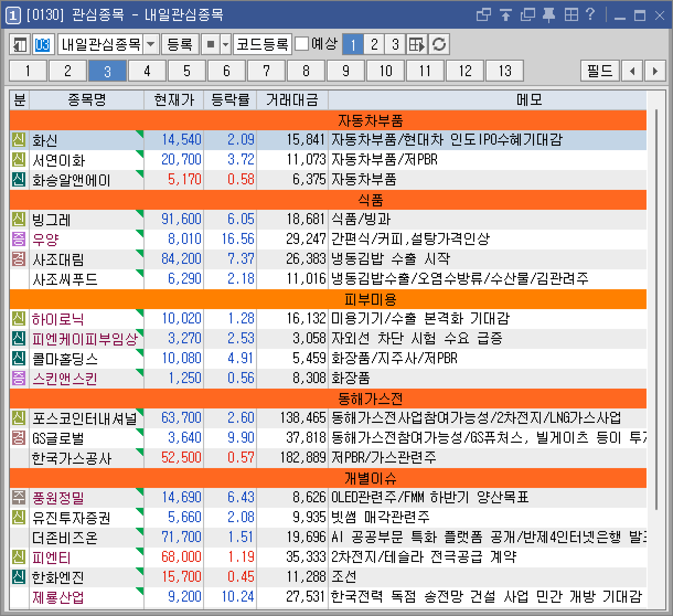Click the watchlist panel toggle icon left of 03
673x616 pixels.
click(20, 44)
